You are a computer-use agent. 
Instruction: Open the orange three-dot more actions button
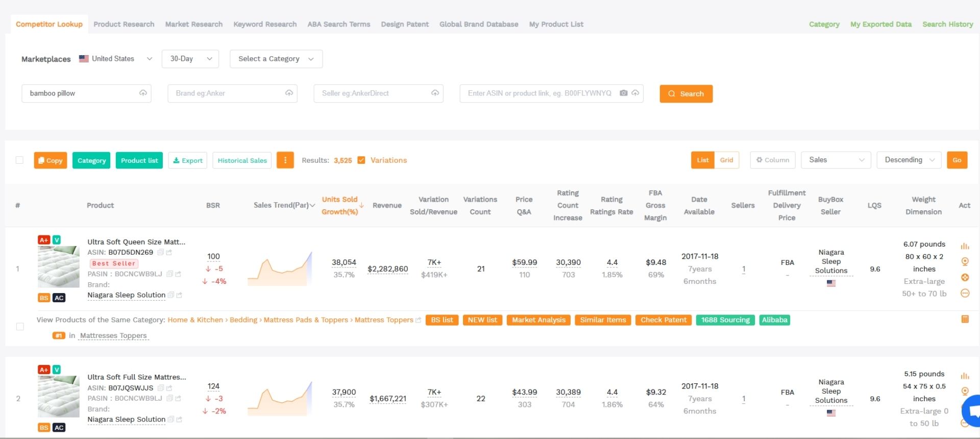tap(285, 160)
